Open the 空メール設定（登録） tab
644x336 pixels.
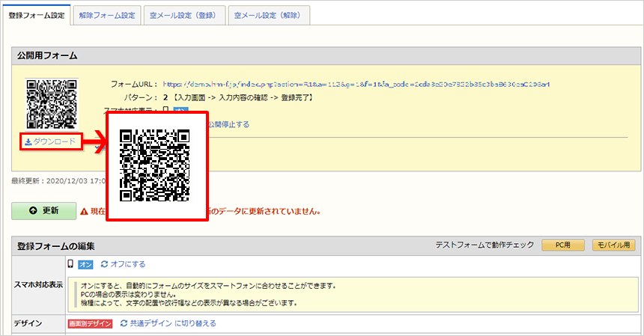tap(184, 15)
